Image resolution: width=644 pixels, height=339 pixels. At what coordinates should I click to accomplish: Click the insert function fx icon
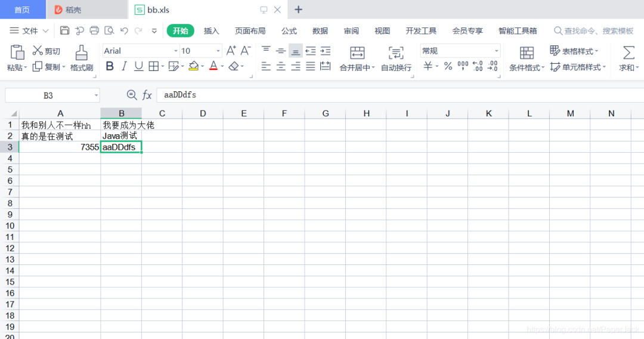pos(147,95)
